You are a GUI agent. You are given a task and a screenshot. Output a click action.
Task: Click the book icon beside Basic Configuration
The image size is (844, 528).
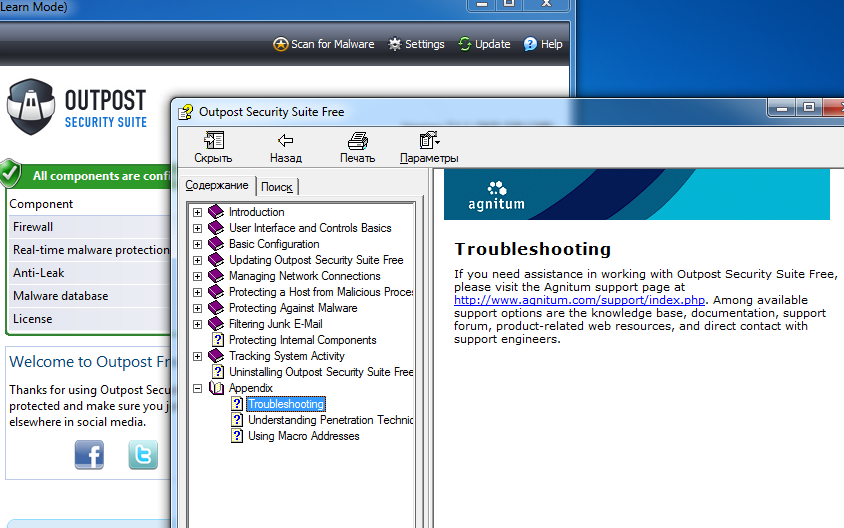point(216,244)
